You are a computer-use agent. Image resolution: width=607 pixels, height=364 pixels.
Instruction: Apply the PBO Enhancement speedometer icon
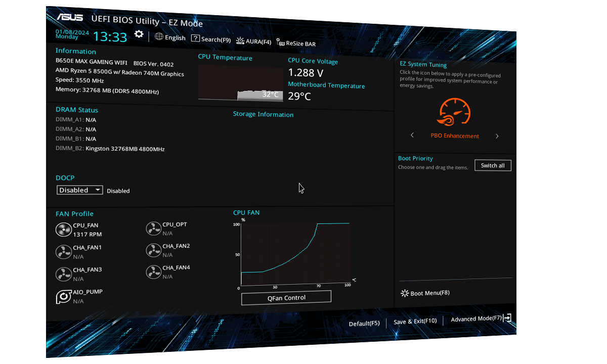click(454, 112)
